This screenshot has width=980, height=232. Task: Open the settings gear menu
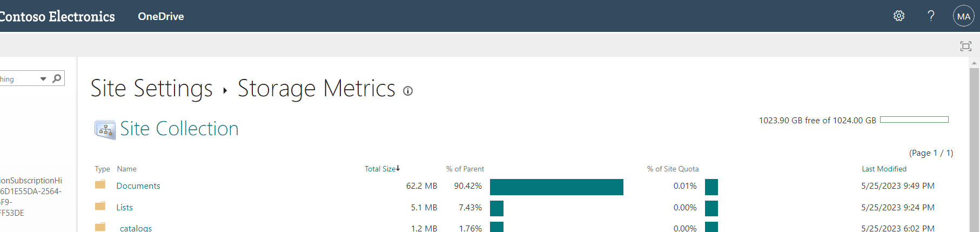click(899, 16)
